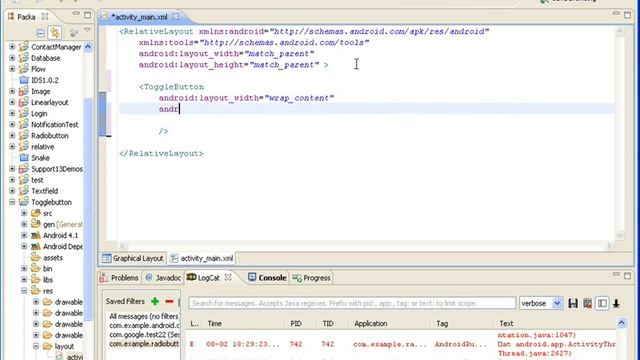Remove selected LogCat saved filter
The height and width of the screenshot is (360, 640).
pos(169,302)
